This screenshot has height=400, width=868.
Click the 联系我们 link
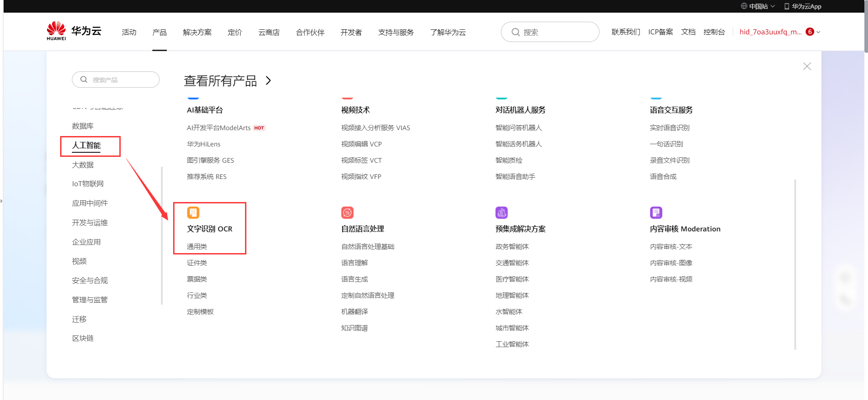[626, 32]
